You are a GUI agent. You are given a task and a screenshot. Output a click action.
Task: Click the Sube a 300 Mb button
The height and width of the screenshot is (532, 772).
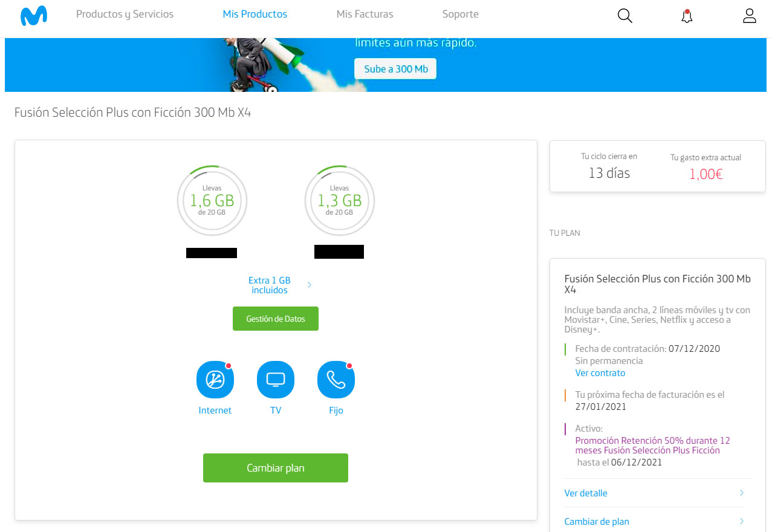[x=395, y=69]
